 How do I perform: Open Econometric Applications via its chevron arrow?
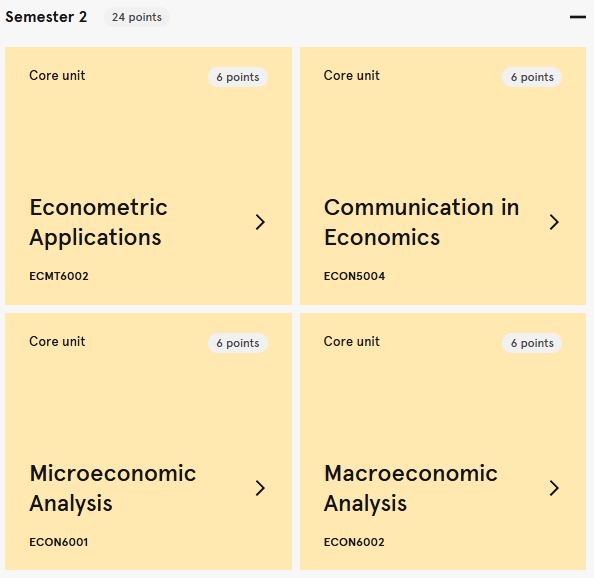[x=260, y=222]
